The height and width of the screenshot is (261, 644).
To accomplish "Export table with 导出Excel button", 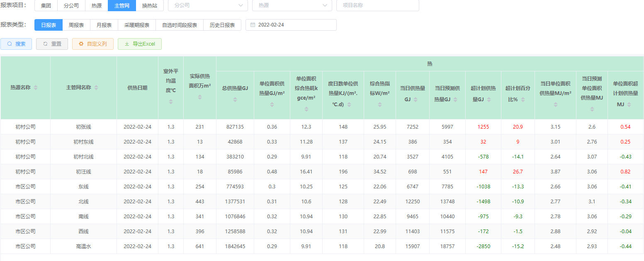I will (x=140, y=44).
